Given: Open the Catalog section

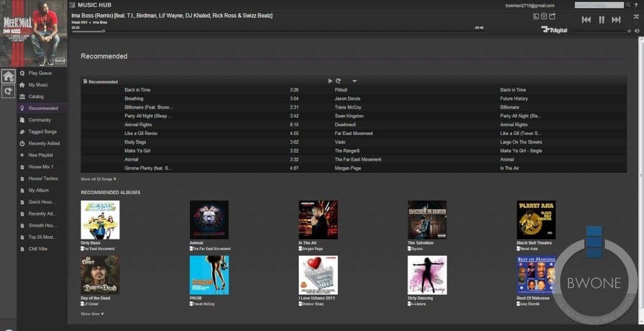Looking at the screenshot, I should [x=36, y=96].
